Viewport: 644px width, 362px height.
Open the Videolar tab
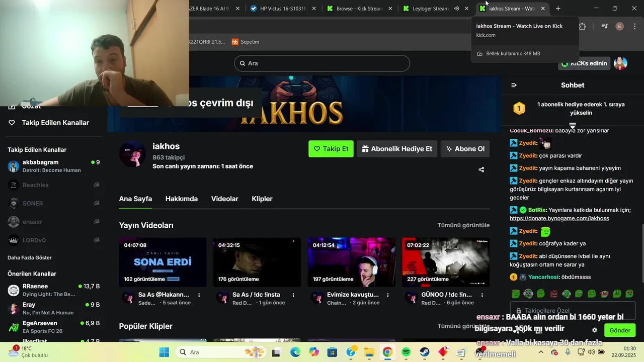click(225, 199)
